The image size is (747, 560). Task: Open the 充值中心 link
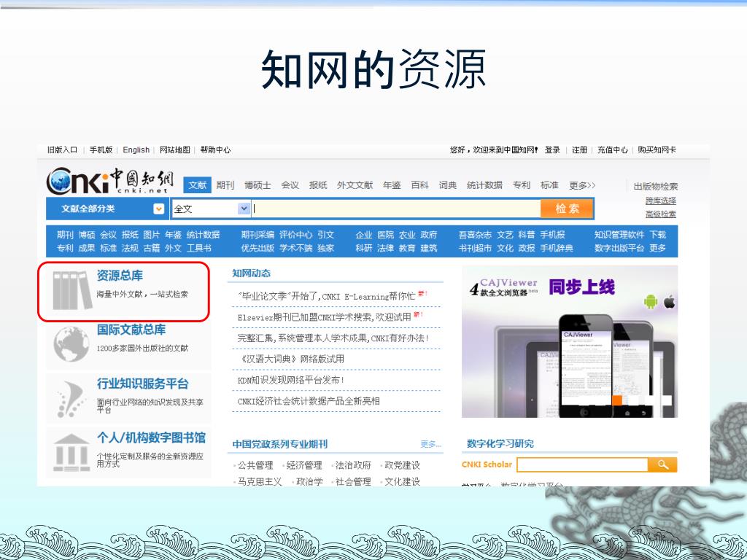click(613, 149)
